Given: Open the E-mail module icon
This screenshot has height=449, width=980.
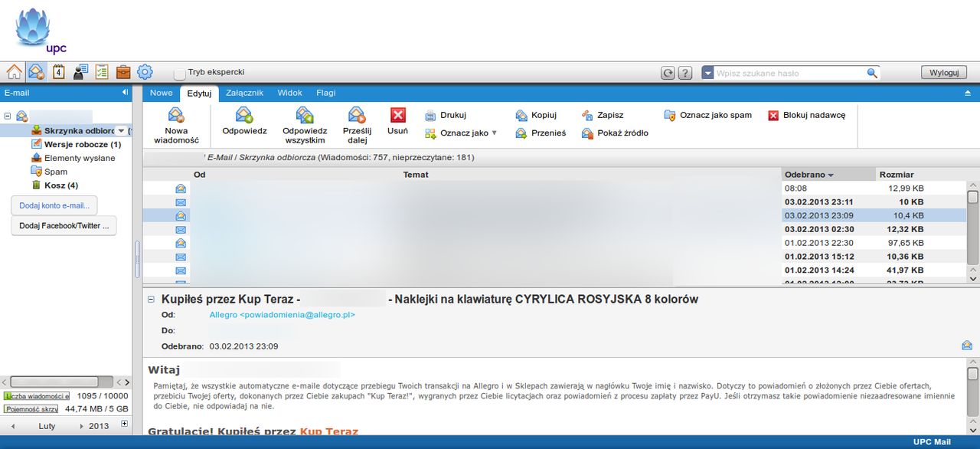Looking at the screenshot, I should click(x=36, y=72).
